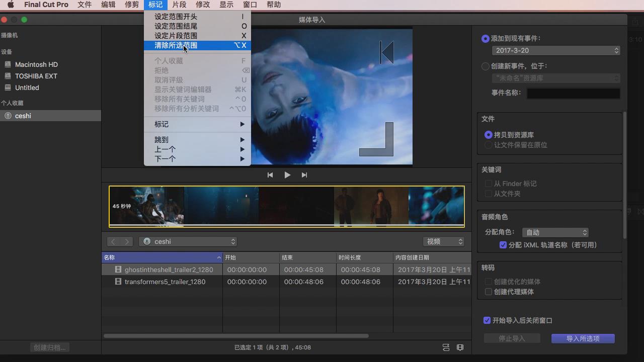Viewport: 644px width, 362px height.
Task: Expand the 跳到 submenu
Action: coord(197,140)
